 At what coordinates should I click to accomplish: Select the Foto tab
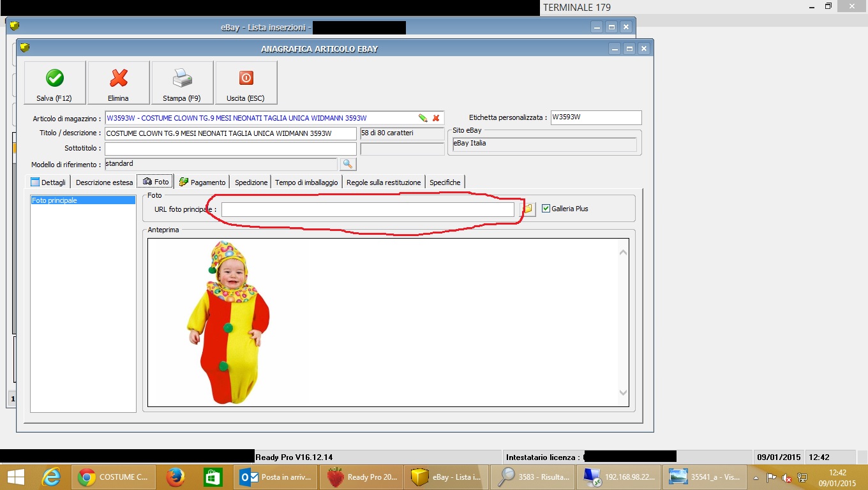point(156,182)
